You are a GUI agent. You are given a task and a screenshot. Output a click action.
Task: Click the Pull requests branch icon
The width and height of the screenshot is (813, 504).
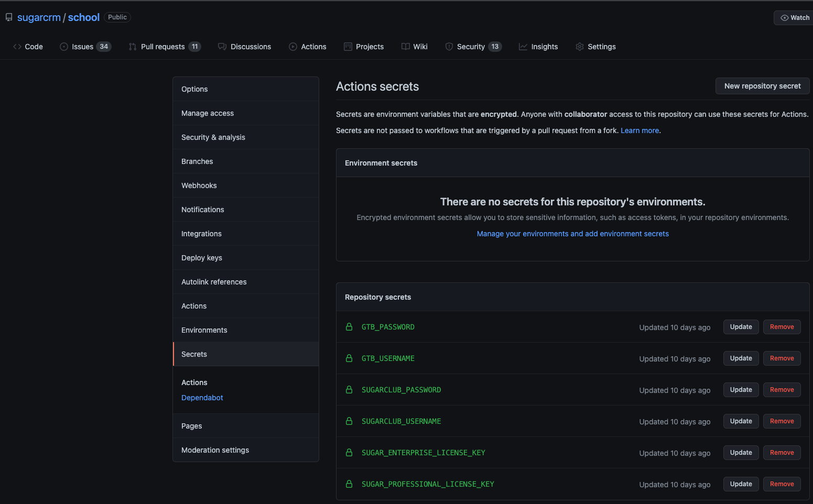coord(133,47)
